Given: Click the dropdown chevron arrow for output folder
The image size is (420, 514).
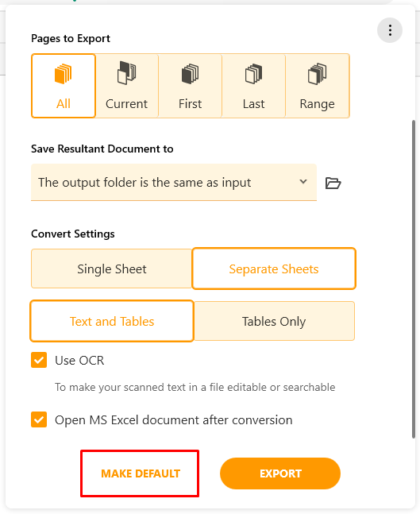Looking at the screenshot, I should tap(303, 181).
